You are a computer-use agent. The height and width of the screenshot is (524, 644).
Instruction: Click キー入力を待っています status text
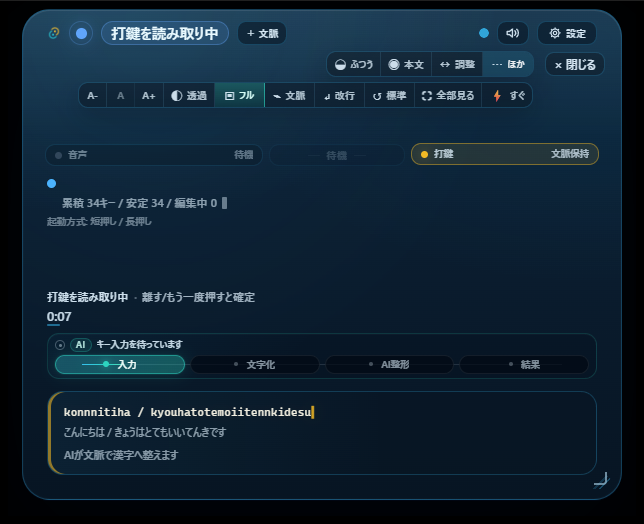pos(139,345)
